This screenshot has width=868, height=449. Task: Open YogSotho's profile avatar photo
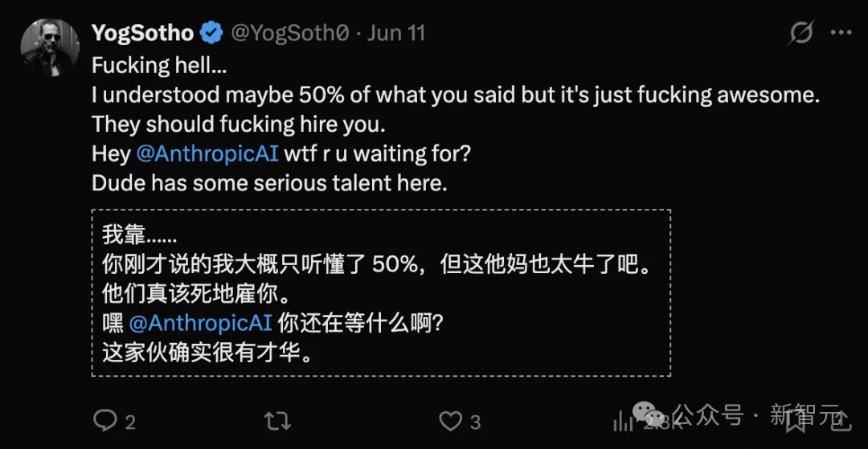(49, 47)
